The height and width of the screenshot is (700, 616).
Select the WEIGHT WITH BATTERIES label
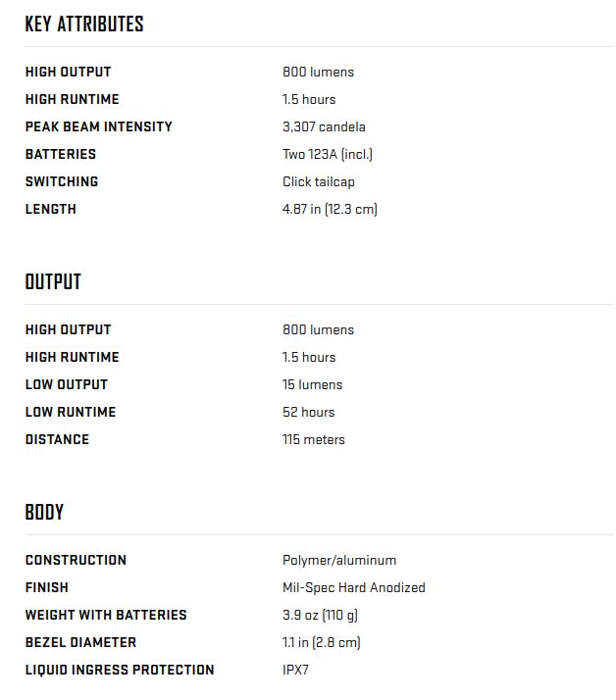click(x=106, y=615)
